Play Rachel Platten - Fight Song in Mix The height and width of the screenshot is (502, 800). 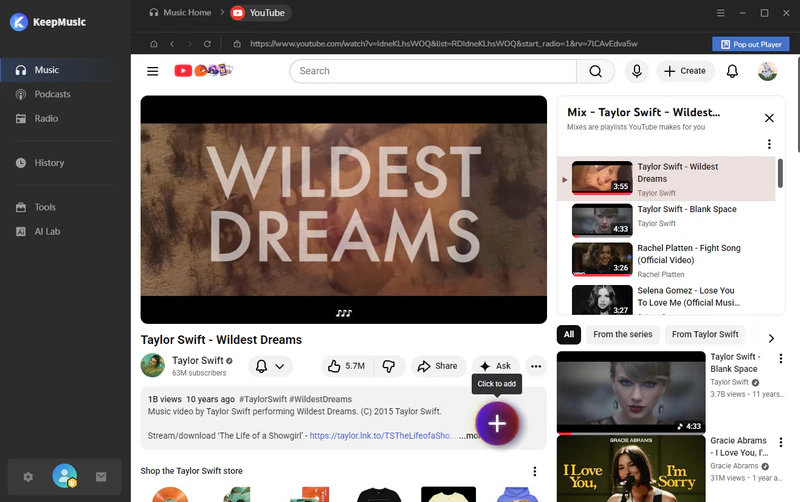click(666, 260)
